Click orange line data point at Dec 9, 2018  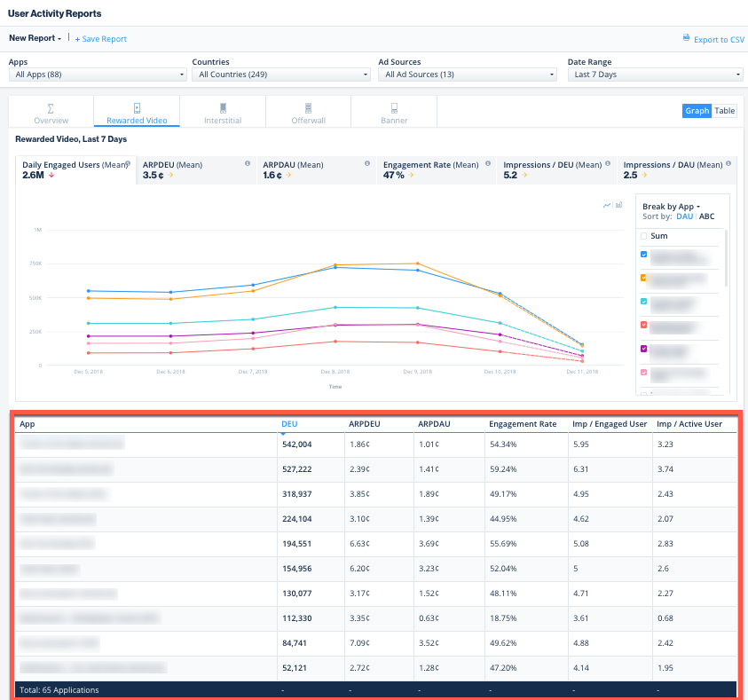pyautogui.click(x=418, y=263)
